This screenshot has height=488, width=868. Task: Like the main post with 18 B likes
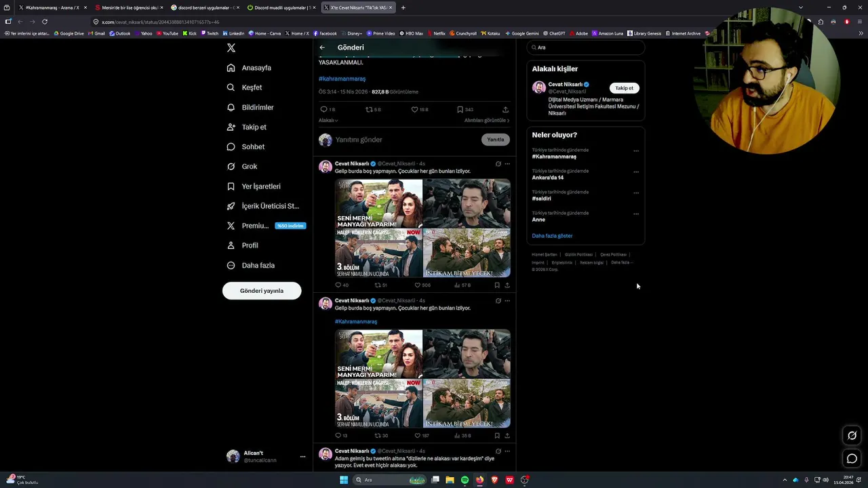[x=414, y=109]
